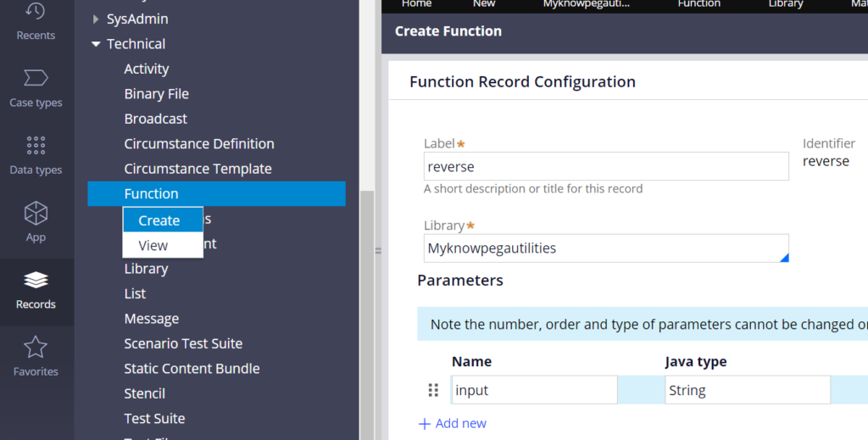Open the Recents panel icon
The height and width of the screenshot is (440, 868).
[36, 10]
